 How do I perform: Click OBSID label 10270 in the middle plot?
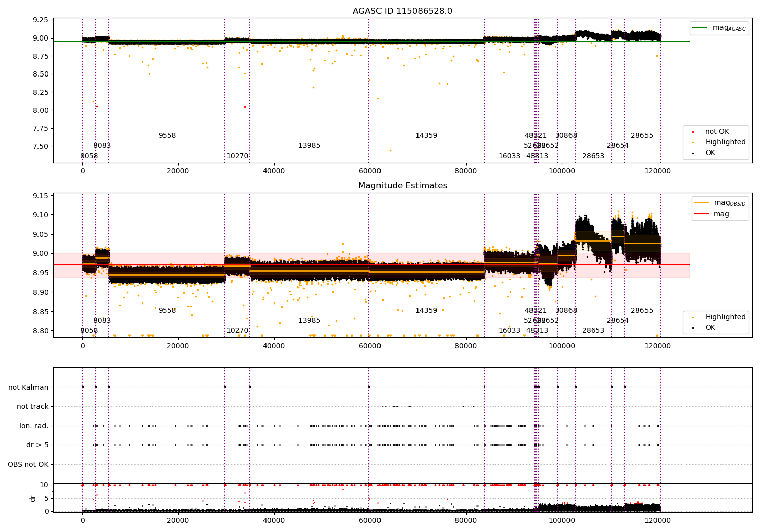tap(237, 331)
